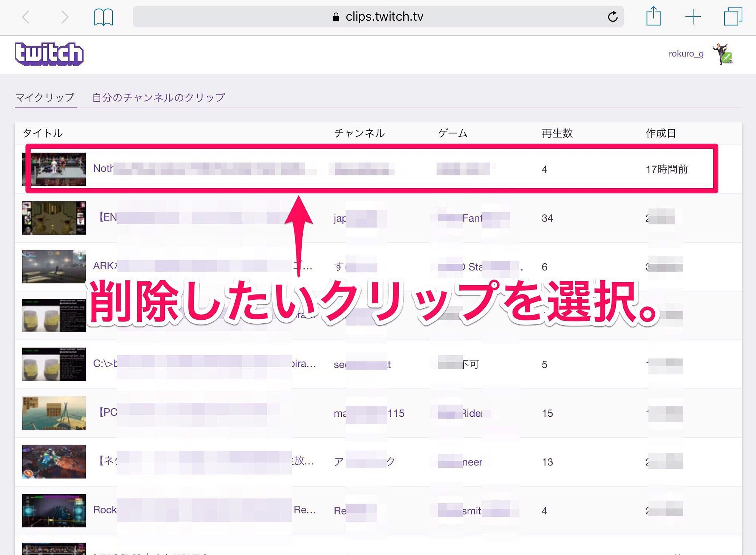Go forward with Safari's forward arrow
The height and width of the screenshot is (555, 756).
[65, 17]
